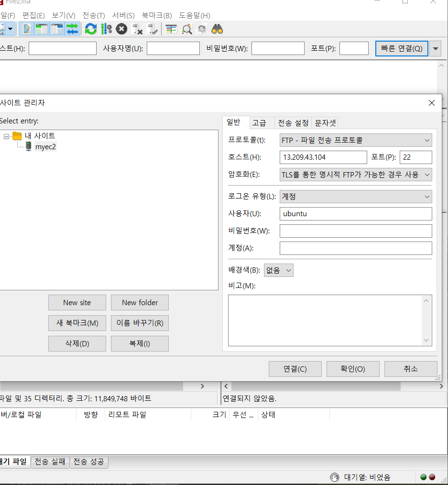This screenshot has width=448, height=485.
Task: Click the queue speedometer icon in status bar
Action: pyautogui.click(x=335, y=477)
